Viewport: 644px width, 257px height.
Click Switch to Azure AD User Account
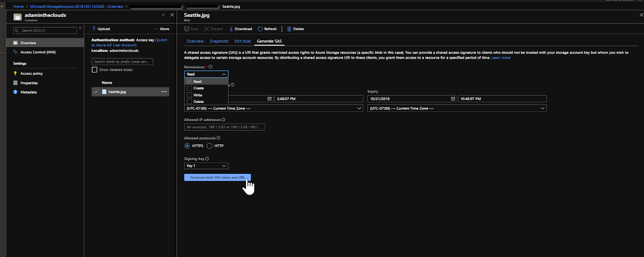pyautogui.click(x=129, y=43)
